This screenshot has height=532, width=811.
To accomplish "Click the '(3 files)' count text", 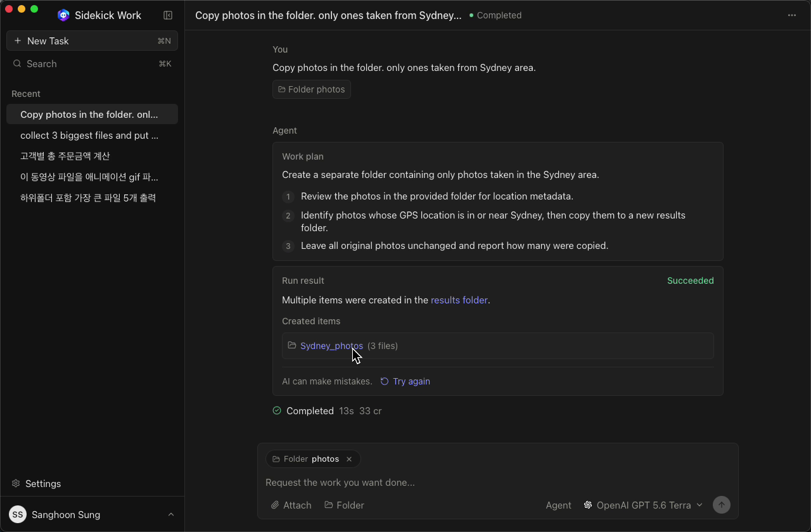I will pos(383,345).
